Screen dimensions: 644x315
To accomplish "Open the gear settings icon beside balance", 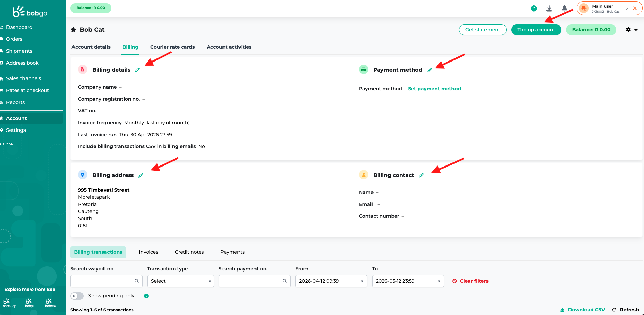I will tap(628, 30).
